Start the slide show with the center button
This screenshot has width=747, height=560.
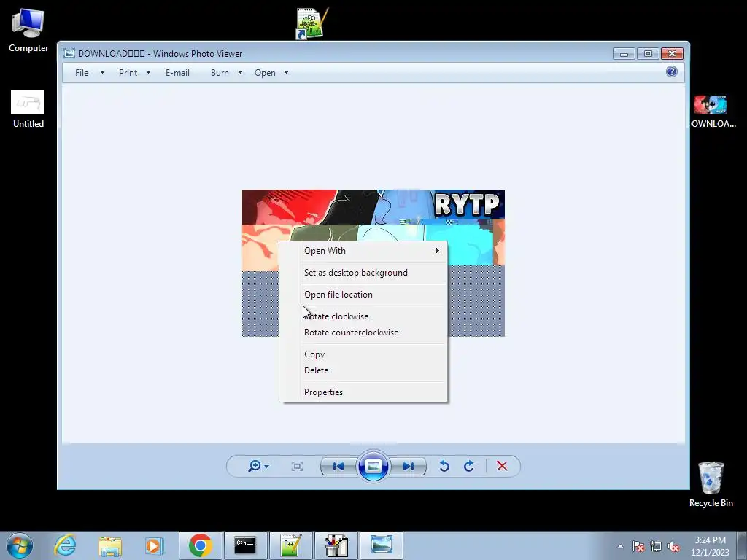(373, 466)
